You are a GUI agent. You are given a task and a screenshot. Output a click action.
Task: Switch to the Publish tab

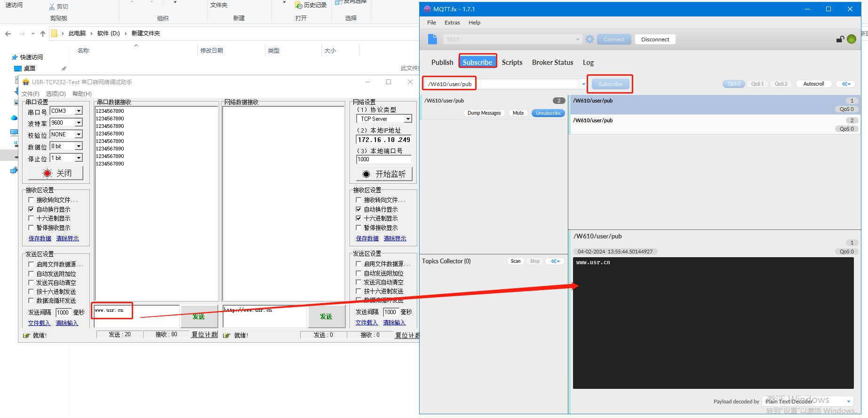[x=442, y=63]
